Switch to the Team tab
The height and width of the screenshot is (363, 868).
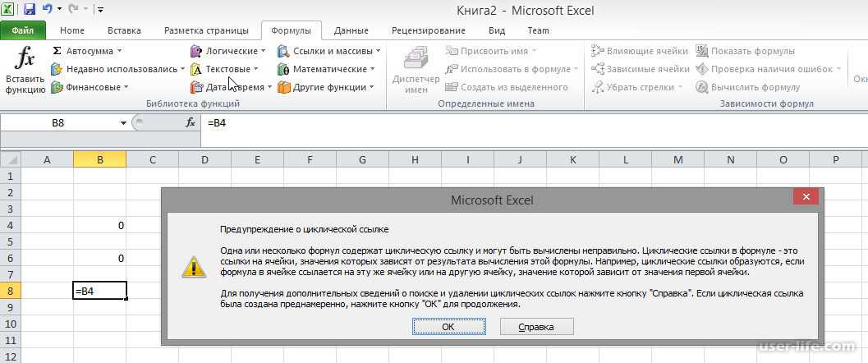[x=538, y=31]
